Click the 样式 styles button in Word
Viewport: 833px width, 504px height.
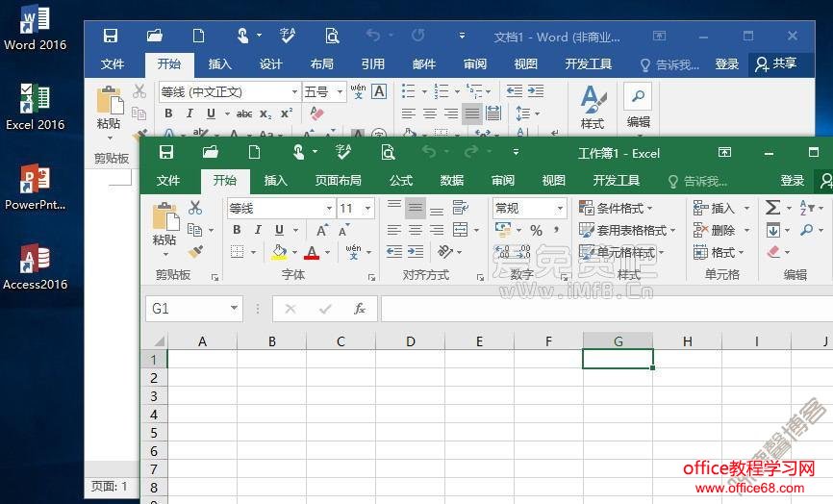pyautogui.click(x=593, y=108)
